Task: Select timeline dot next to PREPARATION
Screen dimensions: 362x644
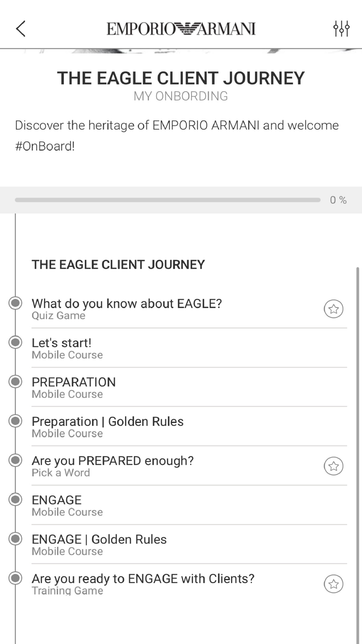Action: point(16,381)
